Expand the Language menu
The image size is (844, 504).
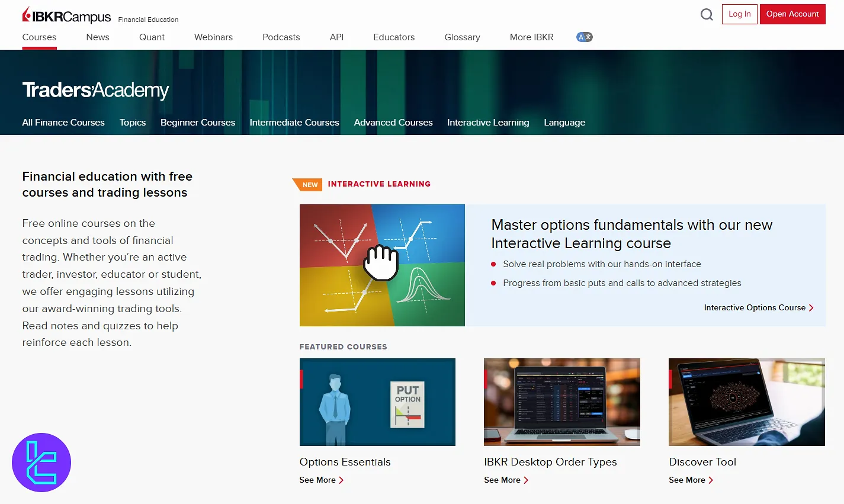[x=564, y=123]
